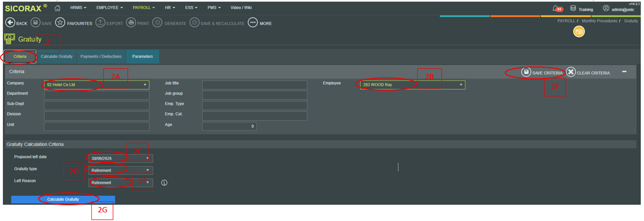Viewport: 644px width, 221px height.
Task: Click Gratuity in the breadcrumb
Action: click(631, 21)
